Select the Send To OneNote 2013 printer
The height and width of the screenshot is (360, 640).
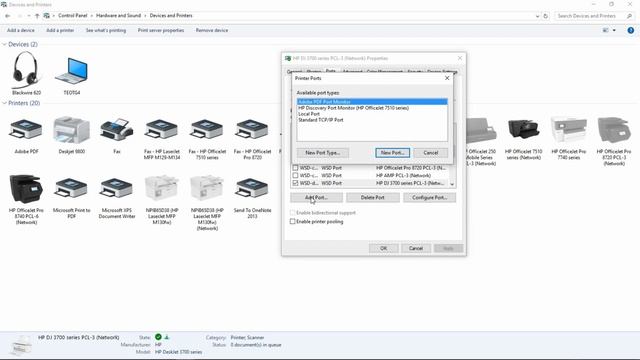tap(252, 198)
